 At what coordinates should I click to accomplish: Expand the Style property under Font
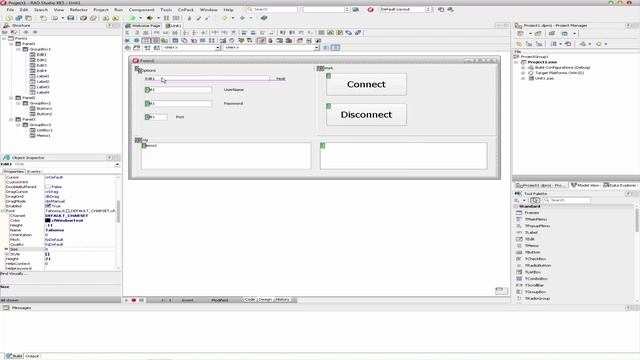(7, 254)
